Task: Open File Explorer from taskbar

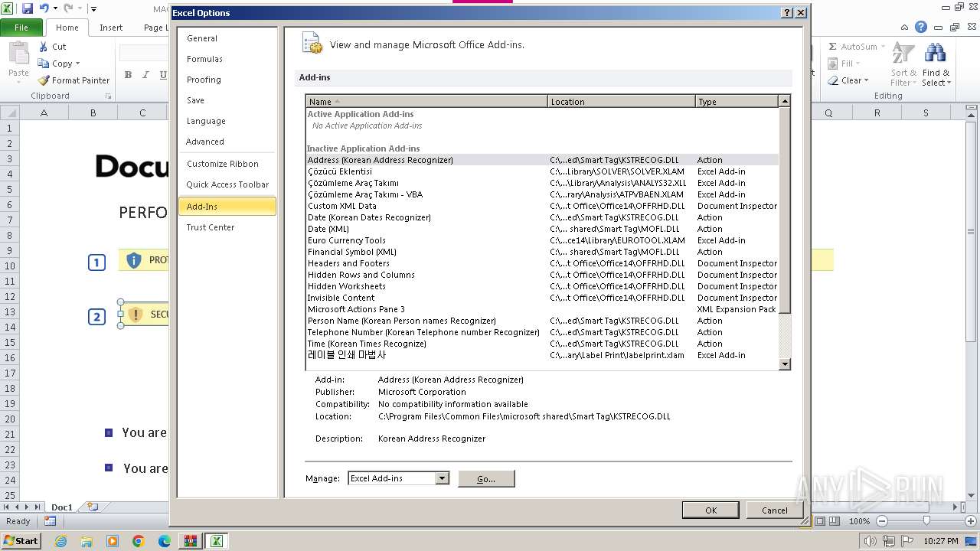Action: [x=87, y=541]
